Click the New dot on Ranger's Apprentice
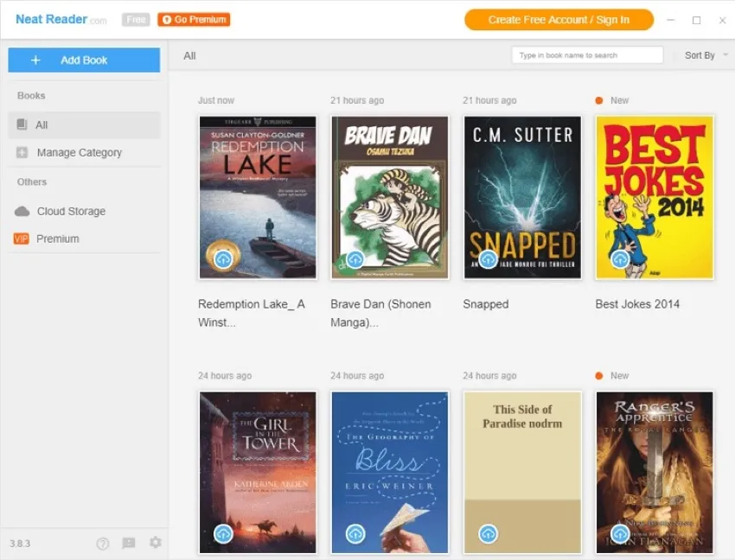This screenshot has width=735, height=560. pos(598,375)
